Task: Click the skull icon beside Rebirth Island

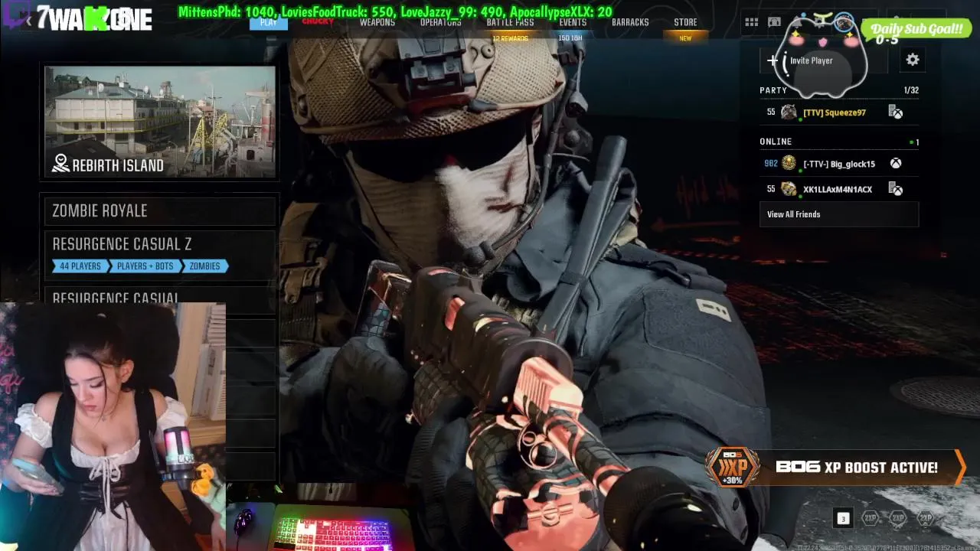Action: [x=60, y=164]
